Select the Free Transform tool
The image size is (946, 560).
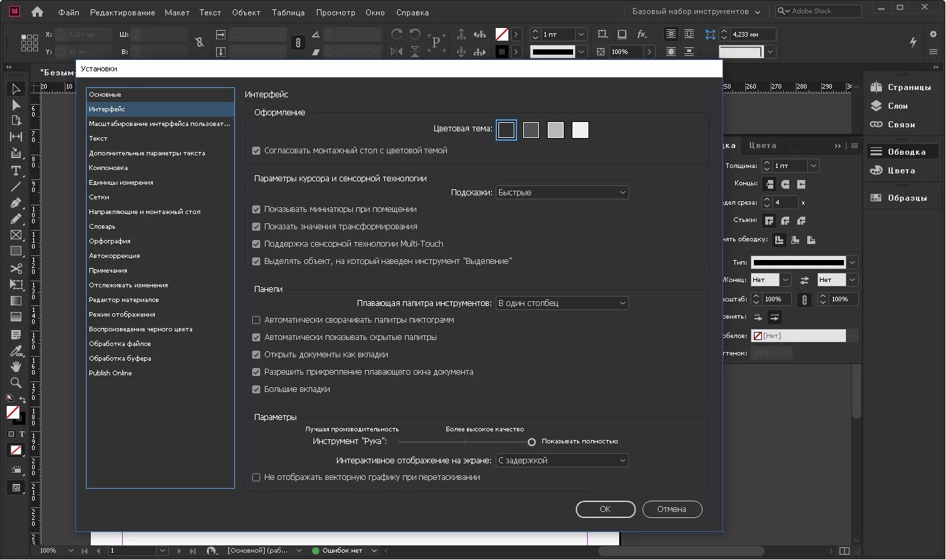pos(16,285)
